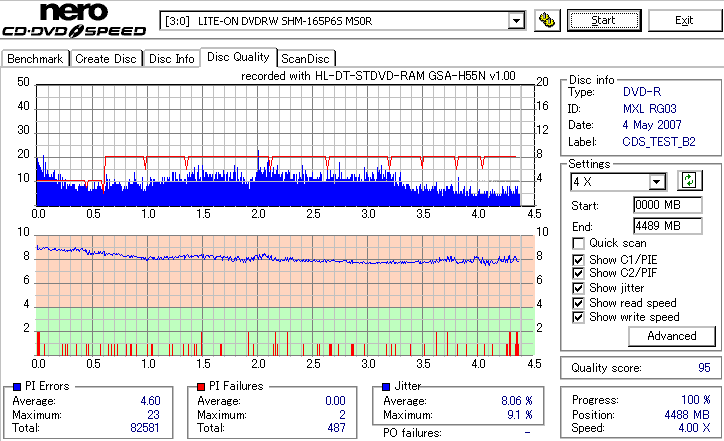The height and width of the screenshot is (441, 724).
Task: Click the red PI Failures legend square
Action: (201, 387)
